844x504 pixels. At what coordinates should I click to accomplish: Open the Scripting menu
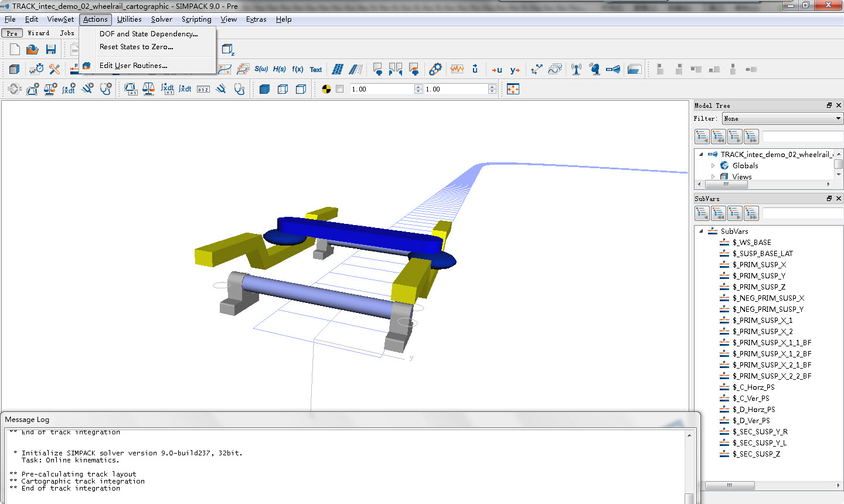[x=196, y=19]
